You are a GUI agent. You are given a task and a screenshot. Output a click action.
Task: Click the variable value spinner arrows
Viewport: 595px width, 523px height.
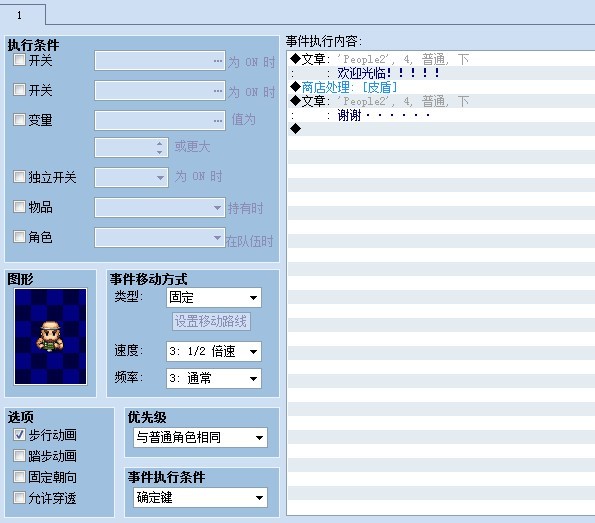coord(160,148)
